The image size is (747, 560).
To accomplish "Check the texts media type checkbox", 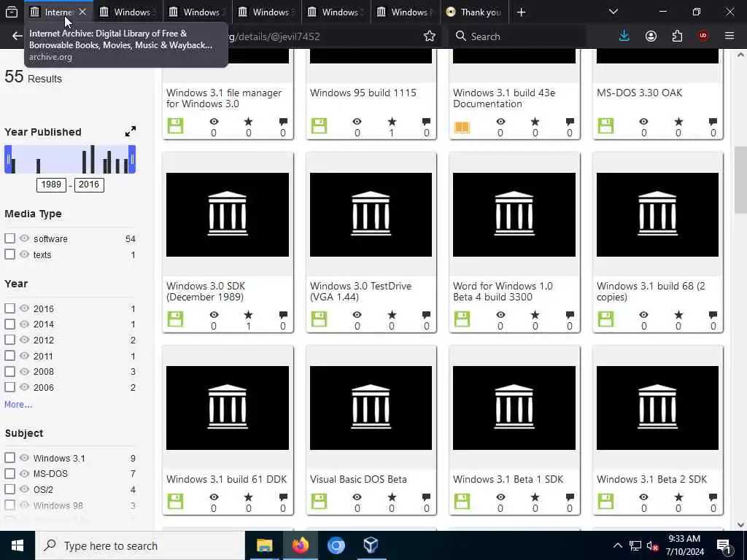I will (9, 254).
